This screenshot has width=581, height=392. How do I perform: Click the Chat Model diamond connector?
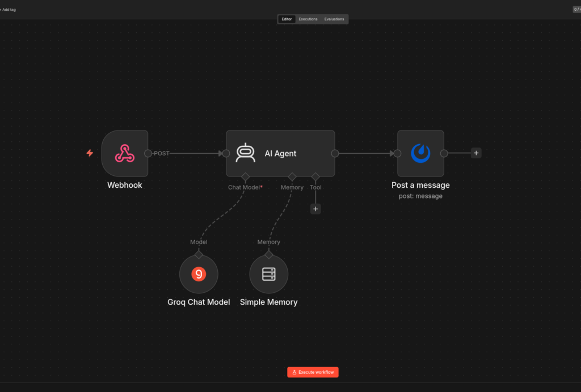[x=245, y=177]
